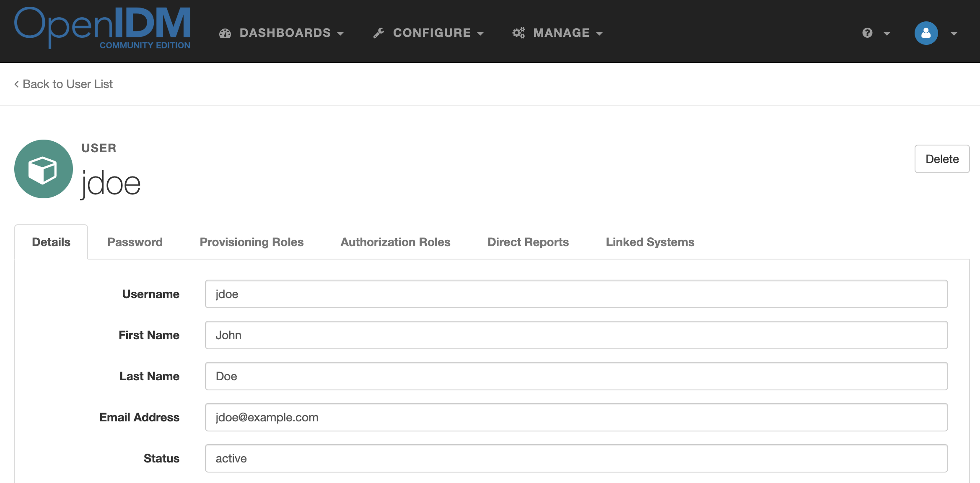
Task: Click the dashboard gauge icon
Action: pos(225,33)
